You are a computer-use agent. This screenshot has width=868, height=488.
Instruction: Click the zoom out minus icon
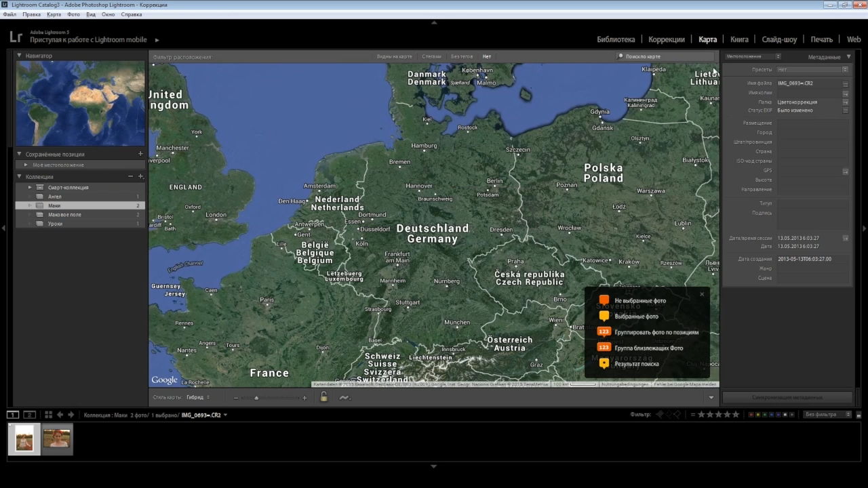[x=236, y=398]
